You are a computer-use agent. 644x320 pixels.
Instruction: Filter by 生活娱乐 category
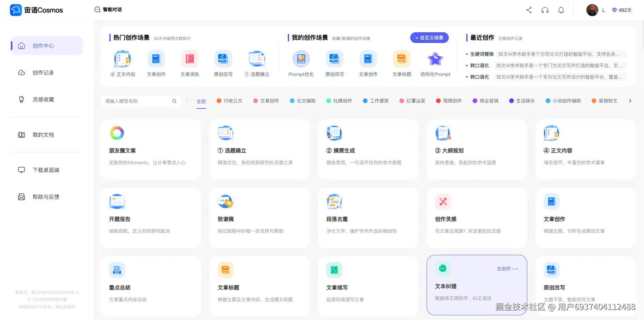point(522,101)
